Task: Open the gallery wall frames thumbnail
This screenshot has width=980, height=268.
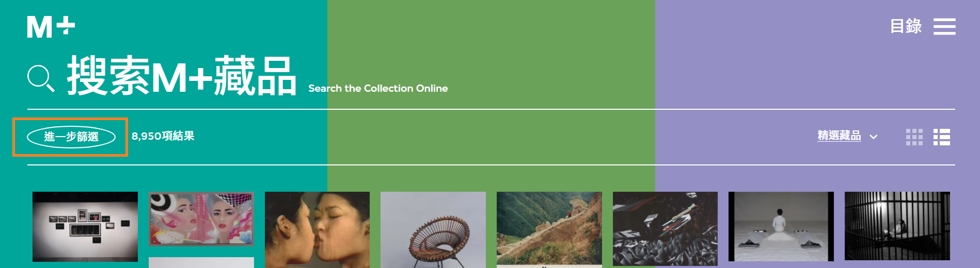Action: tap(85, 227)
